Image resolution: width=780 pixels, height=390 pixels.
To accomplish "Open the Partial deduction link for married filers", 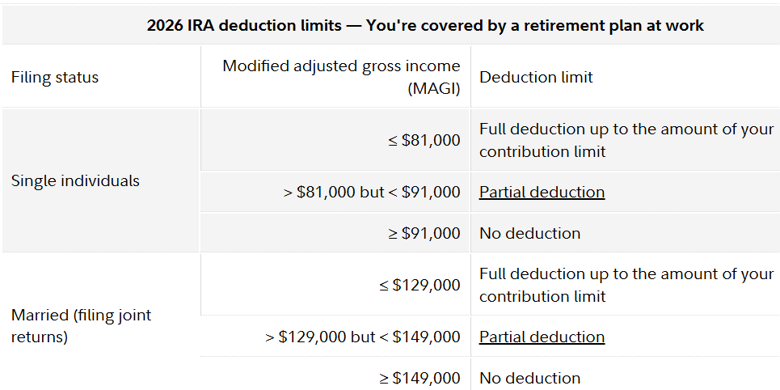I will tap(542, 337).
